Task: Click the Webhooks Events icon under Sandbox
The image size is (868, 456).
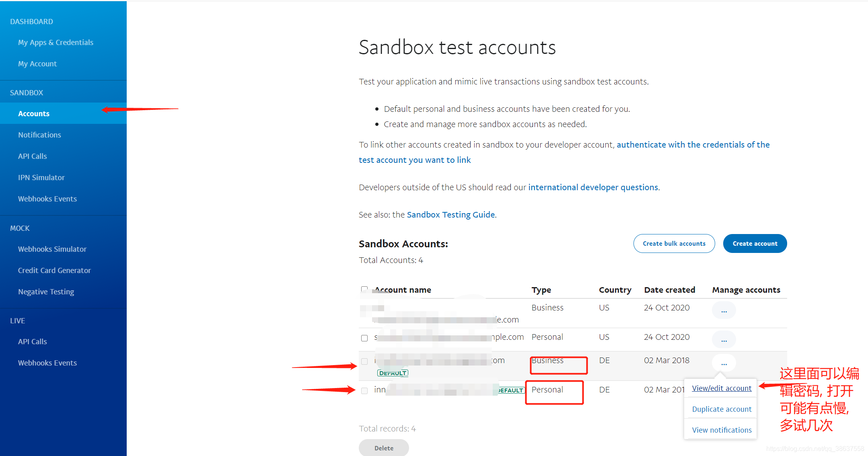Action: click(x=47, y=199)
